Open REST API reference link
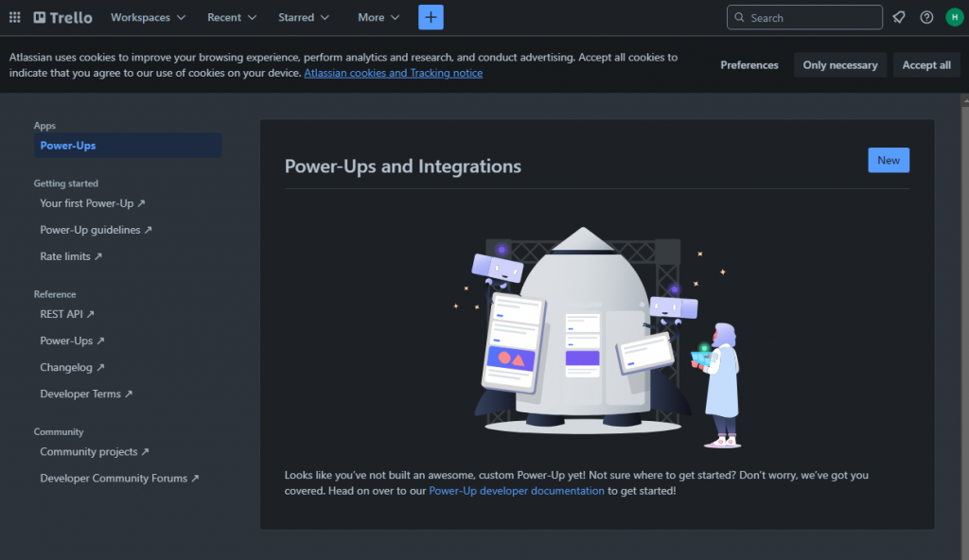 click(67, 314)
